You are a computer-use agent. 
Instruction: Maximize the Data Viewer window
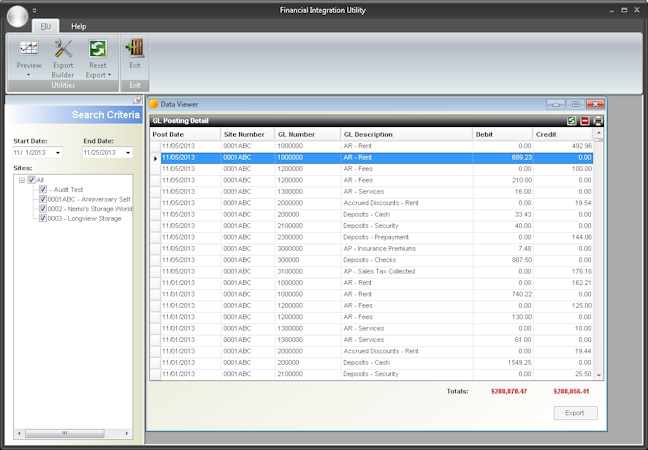(x=575, y=104)
